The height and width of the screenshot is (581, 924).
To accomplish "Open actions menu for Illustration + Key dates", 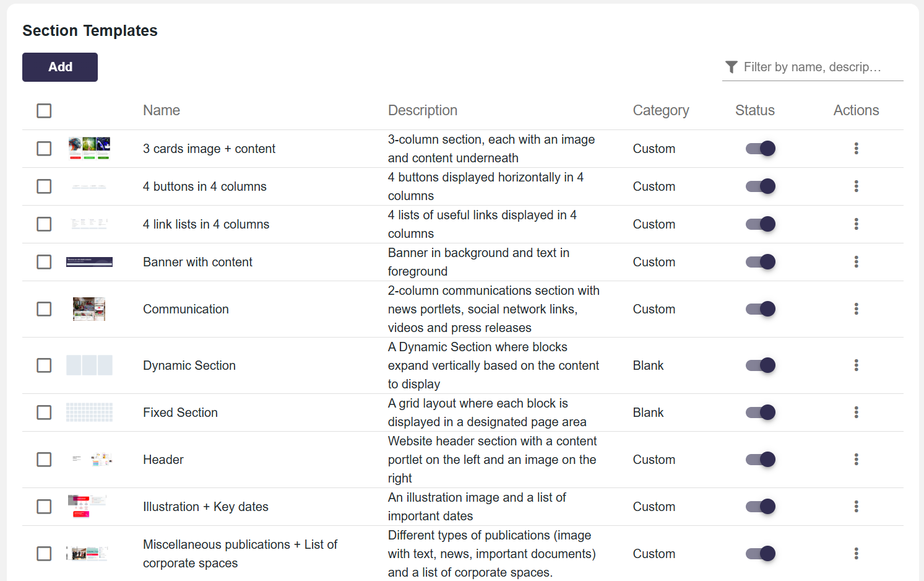I will tap(856, 507).
